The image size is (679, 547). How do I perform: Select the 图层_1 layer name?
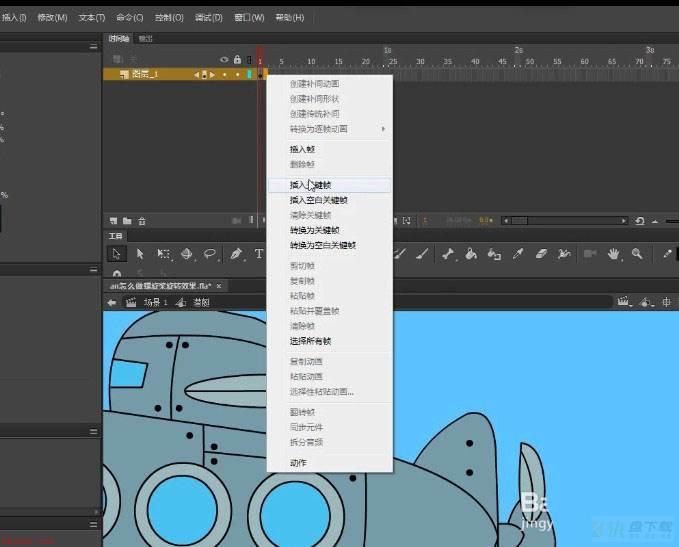tap(145, 74)
